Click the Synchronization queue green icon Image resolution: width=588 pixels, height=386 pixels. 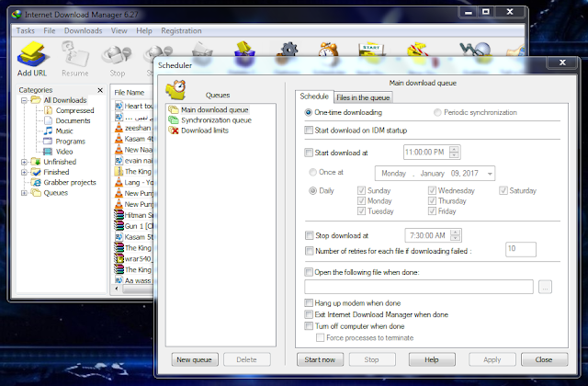(174, 120)
